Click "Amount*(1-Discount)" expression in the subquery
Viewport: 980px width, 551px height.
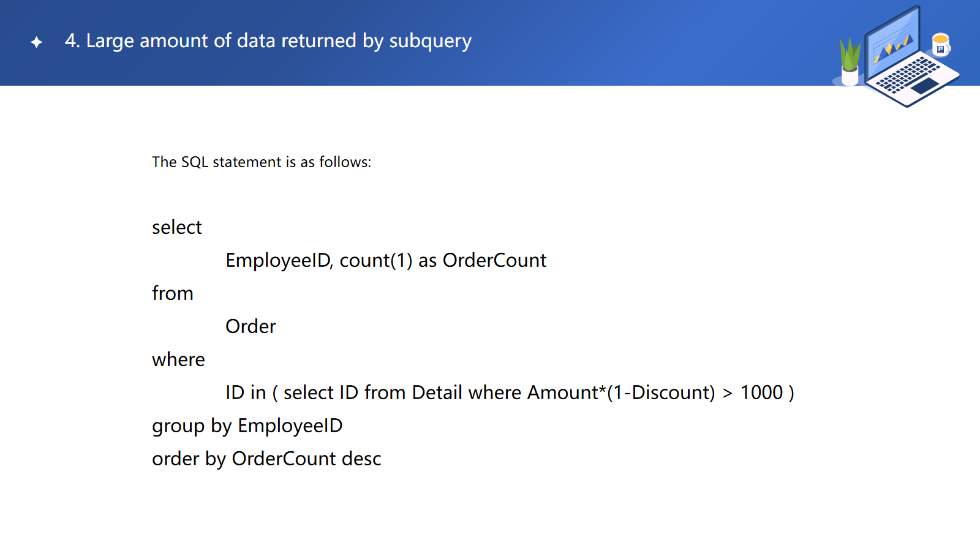(621, 393)
